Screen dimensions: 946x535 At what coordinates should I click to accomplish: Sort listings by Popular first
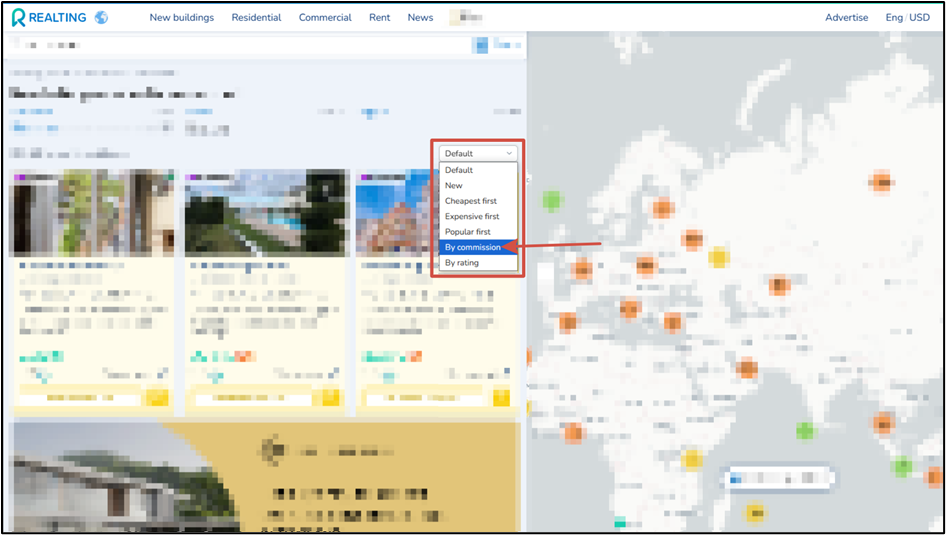click(478, 232)
